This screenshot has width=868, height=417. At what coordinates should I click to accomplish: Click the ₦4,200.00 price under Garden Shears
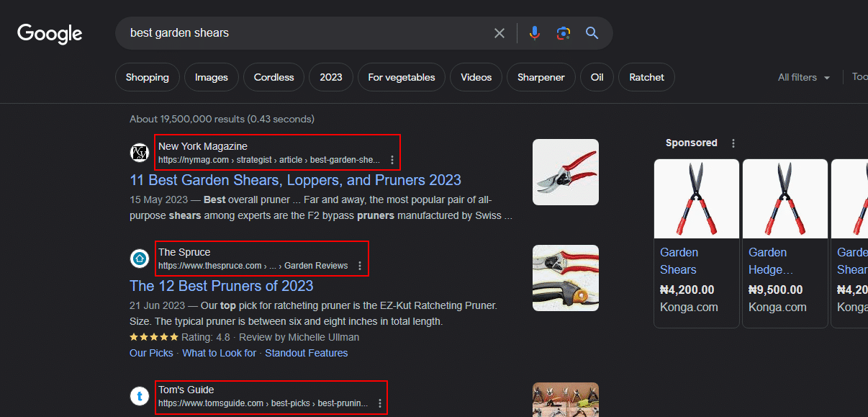click(x=687, y=290)
